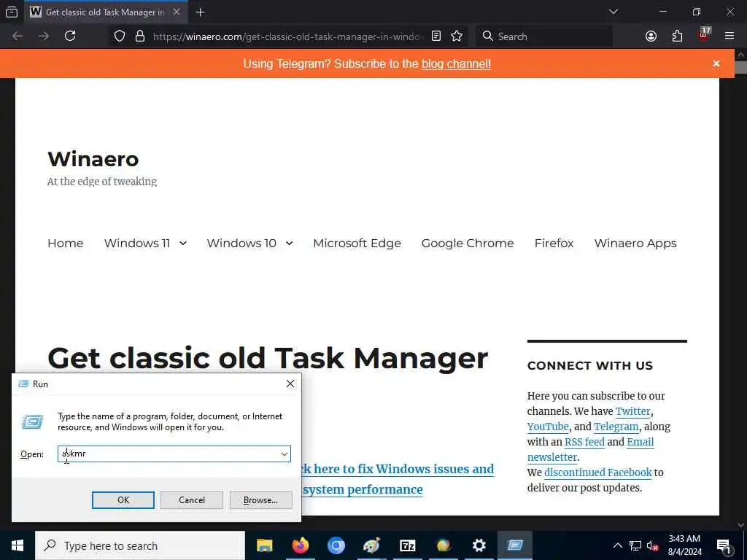Open the blue browser icon in taskbar
This screenshot has height=560, width=747.
pos(336,545)
